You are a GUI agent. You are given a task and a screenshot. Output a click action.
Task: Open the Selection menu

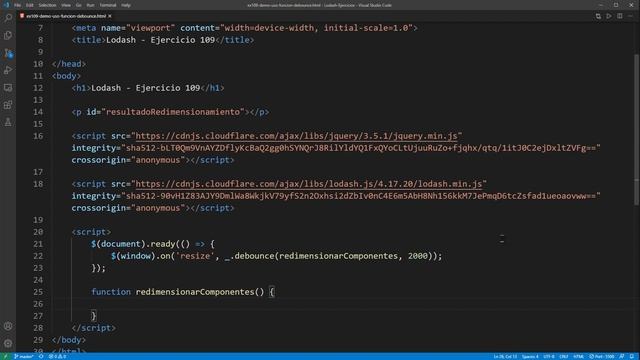pos(47,5)
